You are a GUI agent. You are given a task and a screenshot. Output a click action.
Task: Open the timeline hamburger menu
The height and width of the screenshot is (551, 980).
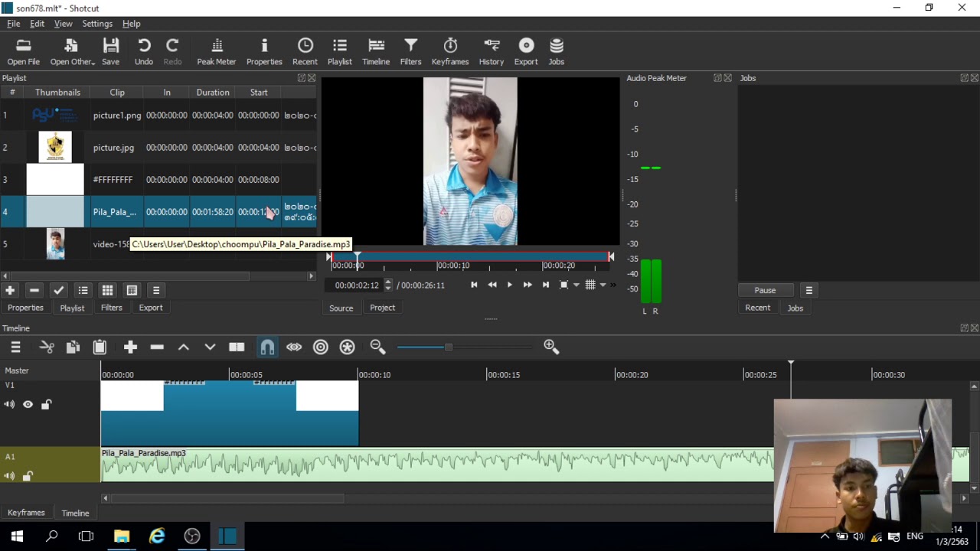pos(15,347)
